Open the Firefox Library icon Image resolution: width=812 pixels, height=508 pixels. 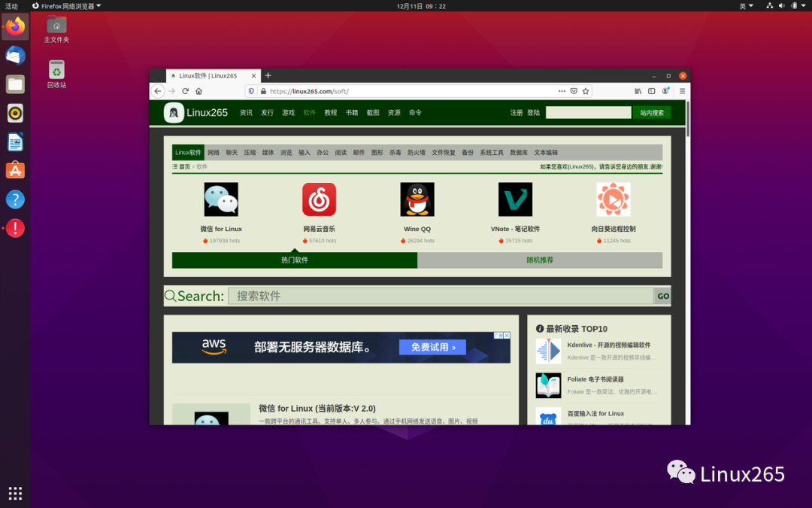(638, 91)
